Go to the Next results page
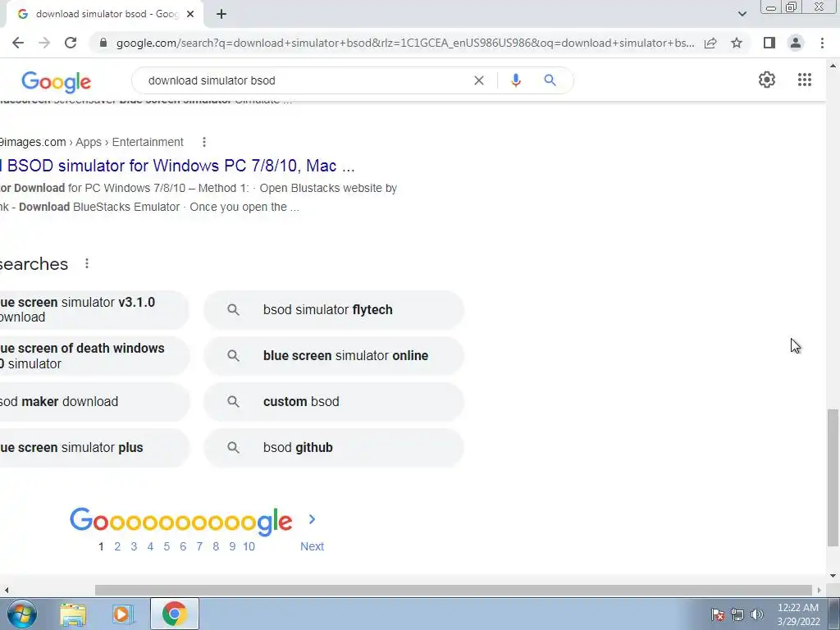 pyautogui.click(x=312, y=546)
